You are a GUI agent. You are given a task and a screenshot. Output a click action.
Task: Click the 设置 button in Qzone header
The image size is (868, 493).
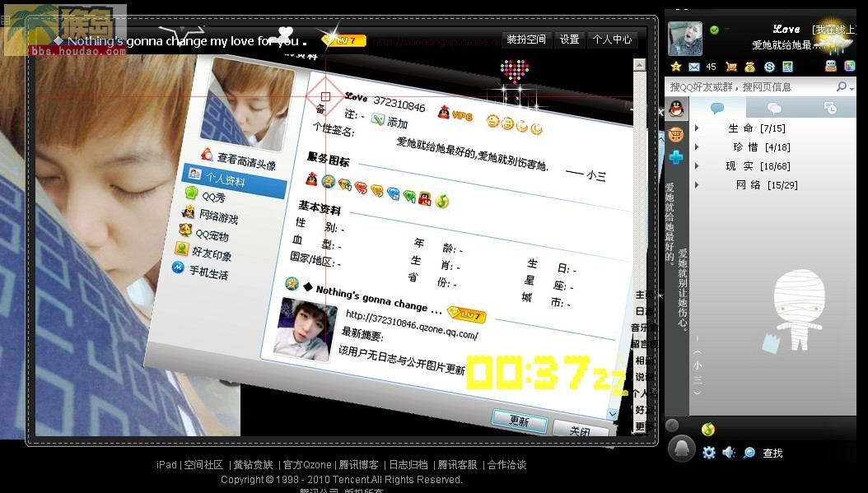[570, 40]
